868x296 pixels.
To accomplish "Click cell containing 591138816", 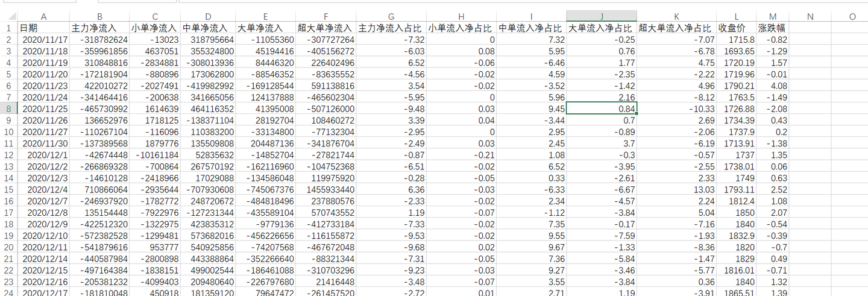I will pyautogui.click(x=325, y=86).
